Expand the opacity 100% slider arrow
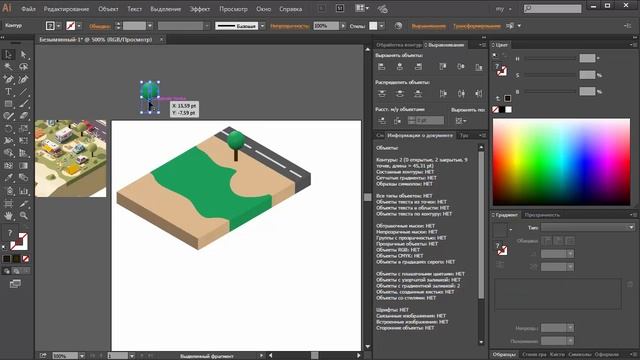 [x=343, y=26]
